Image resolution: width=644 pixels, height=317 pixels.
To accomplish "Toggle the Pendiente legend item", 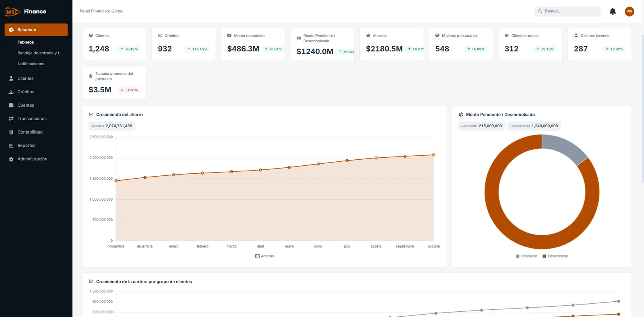I will point(527,256).
